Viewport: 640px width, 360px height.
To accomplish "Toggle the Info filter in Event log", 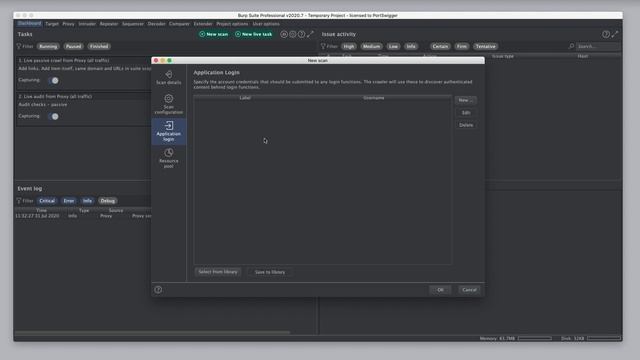I will 87,201.
